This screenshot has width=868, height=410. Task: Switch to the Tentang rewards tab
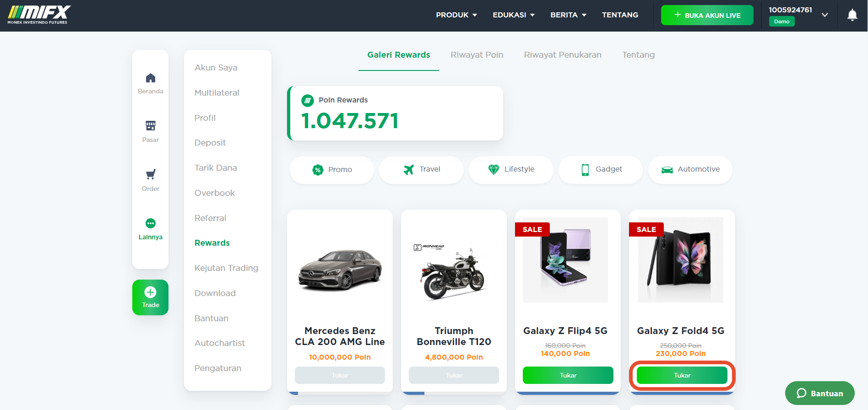[638, 55]
